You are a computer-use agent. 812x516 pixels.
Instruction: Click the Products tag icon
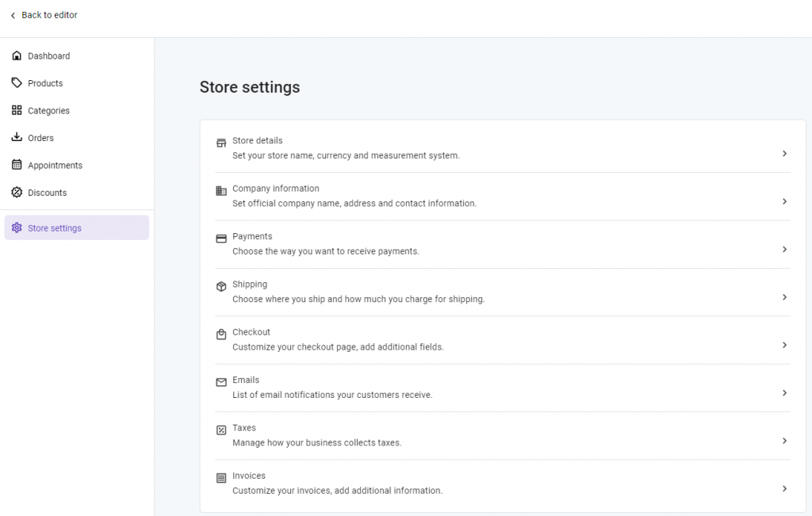click(x=17, y=82)
